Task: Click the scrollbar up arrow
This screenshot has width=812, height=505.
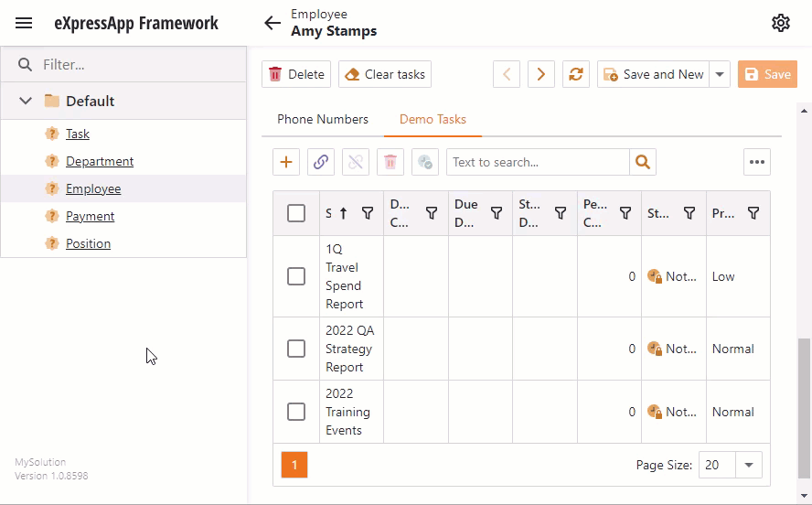Action: click(x=804, y=111)
